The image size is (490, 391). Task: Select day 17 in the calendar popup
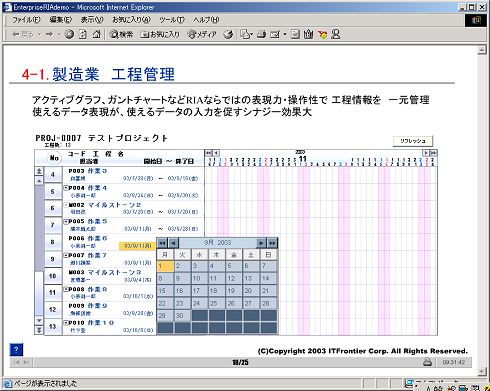tap(199, 291)
